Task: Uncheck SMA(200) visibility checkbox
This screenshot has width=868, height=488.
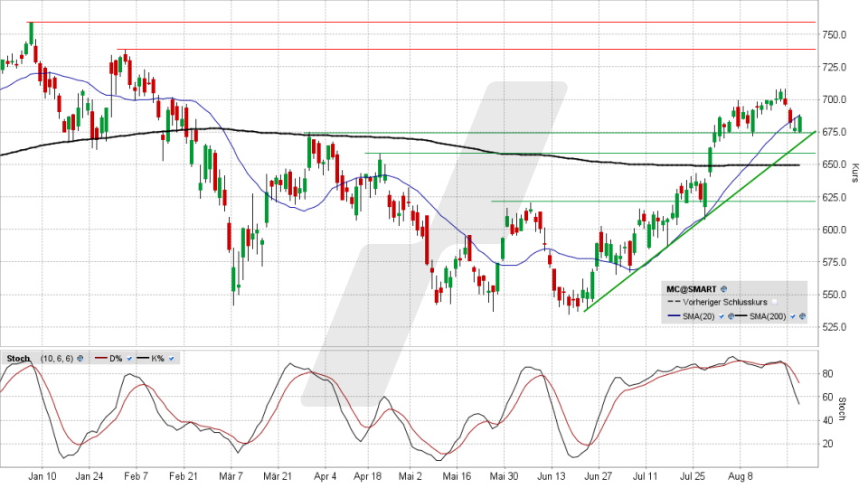Action: tap(793, 316)
